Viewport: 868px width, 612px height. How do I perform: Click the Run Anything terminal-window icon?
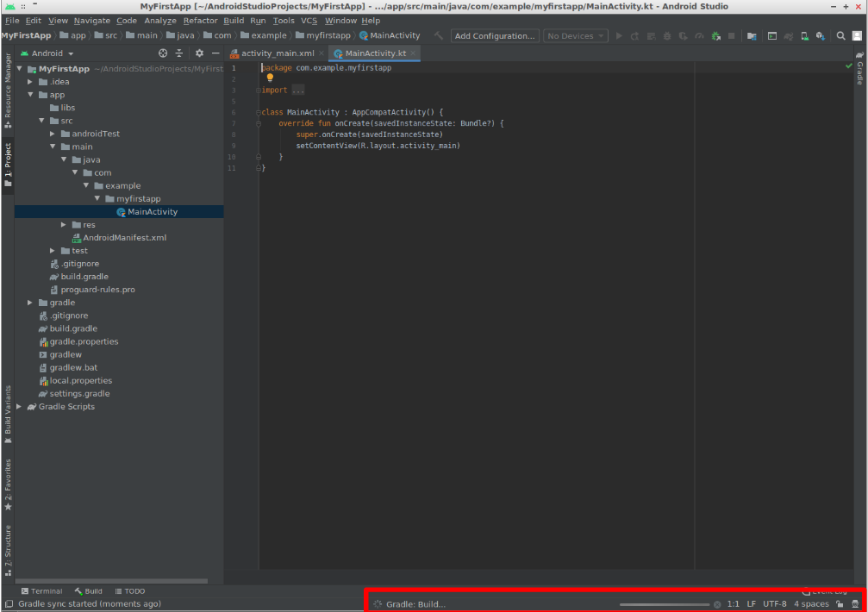[x=772, y=36]
